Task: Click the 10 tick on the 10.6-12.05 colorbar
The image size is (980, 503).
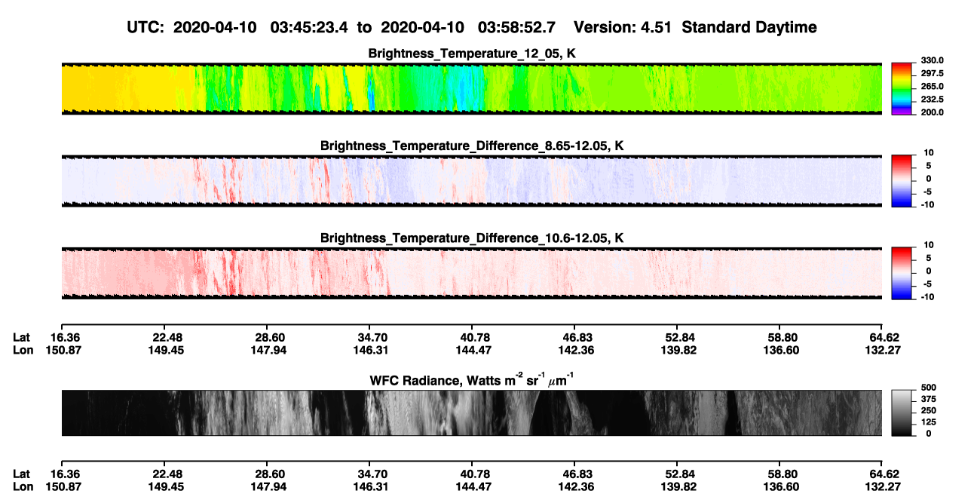Action: coord(929,246)
